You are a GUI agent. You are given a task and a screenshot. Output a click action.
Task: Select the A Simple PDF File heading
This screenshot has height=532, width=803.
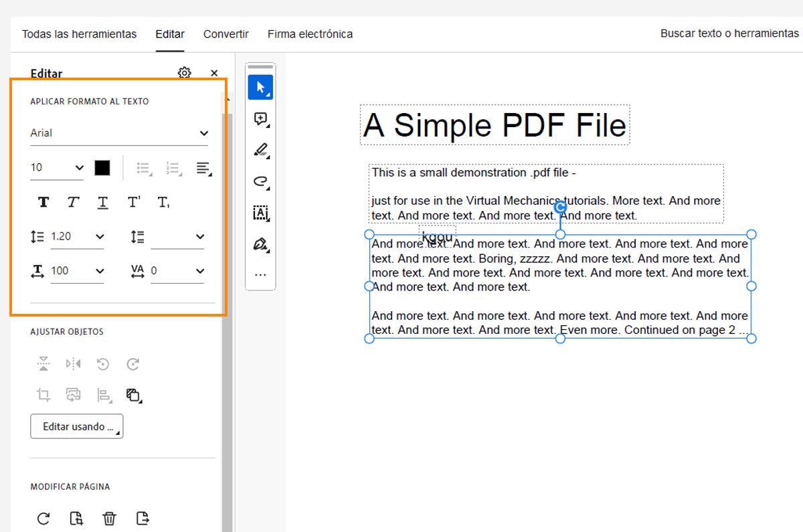[x=495, y=125]
